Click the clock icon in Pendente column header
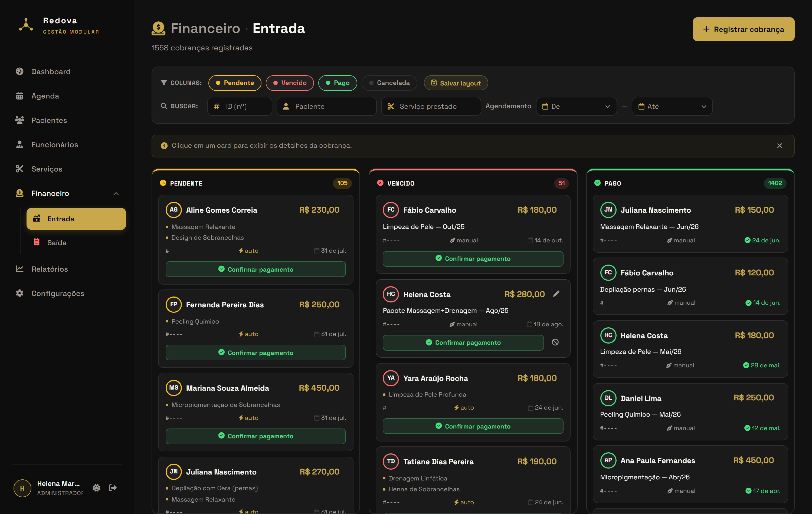This screenshot has height=514, width=812. [163, 183]
